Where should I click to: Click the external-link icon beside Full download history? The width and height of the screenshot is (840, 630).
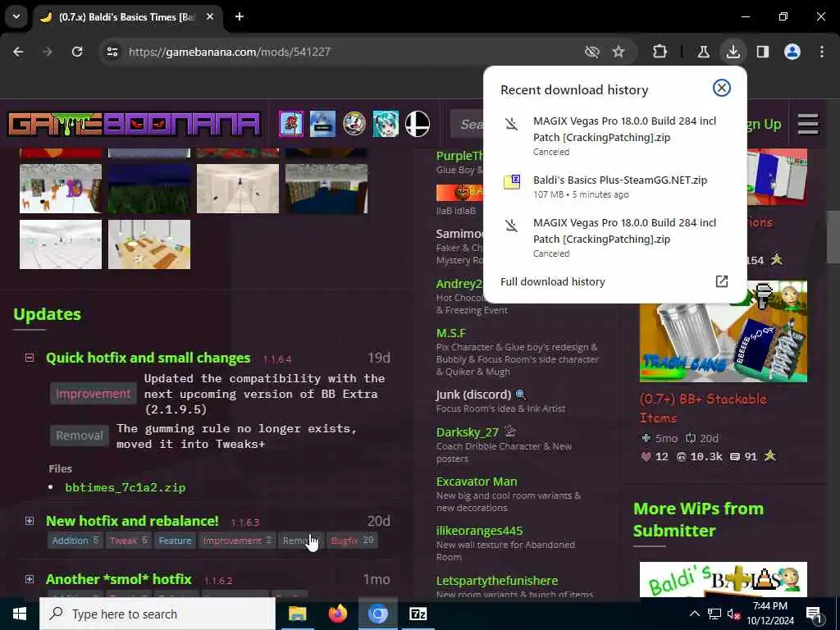[x=722, y=281]
